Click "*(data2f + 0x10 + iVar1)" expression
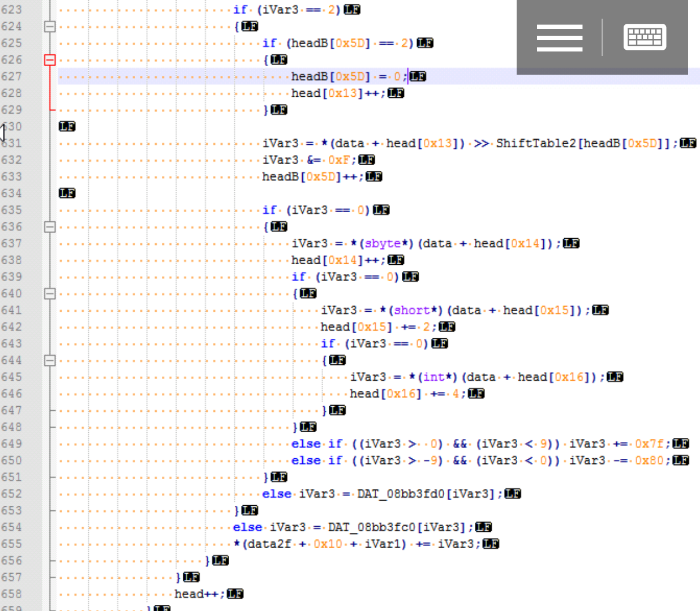The image size is (700, 611). 320,544
